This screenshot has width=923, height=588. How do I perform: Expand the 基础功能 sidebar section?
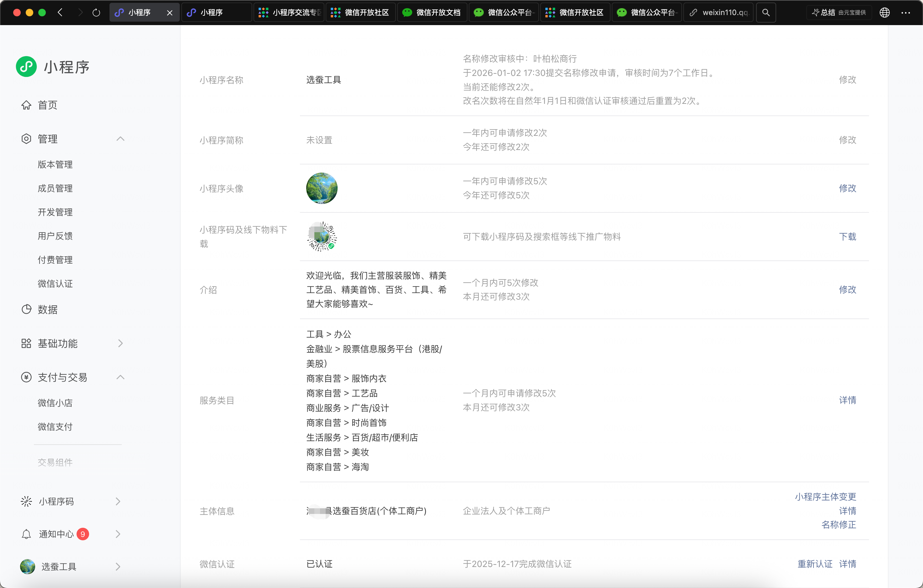(x=120, y=344)
